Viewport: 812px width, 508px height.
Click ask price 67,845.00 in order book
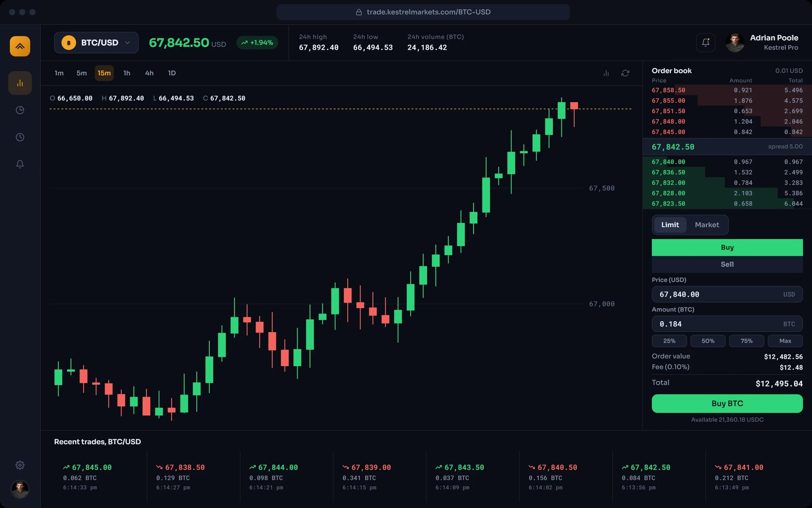[x=668, y=132]
